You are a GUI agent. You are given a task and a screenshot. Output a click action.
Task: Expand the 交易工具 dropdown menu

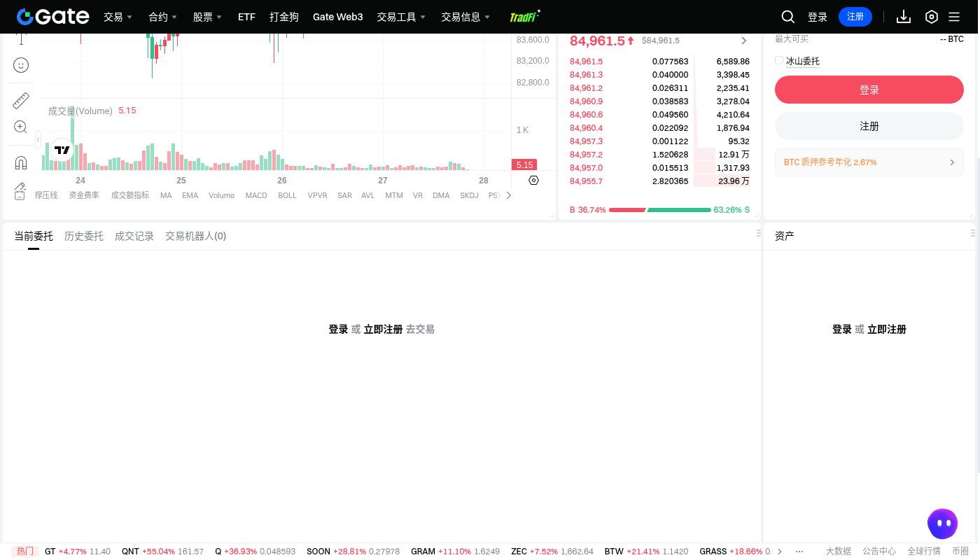(401, 17)
